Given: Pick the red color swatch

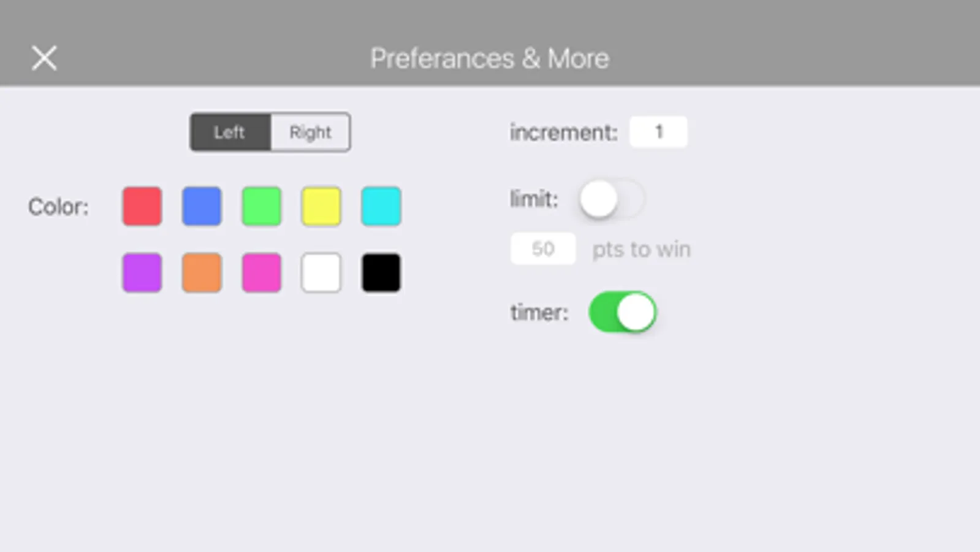Looking at the screenshot, I should click(142, 207).
